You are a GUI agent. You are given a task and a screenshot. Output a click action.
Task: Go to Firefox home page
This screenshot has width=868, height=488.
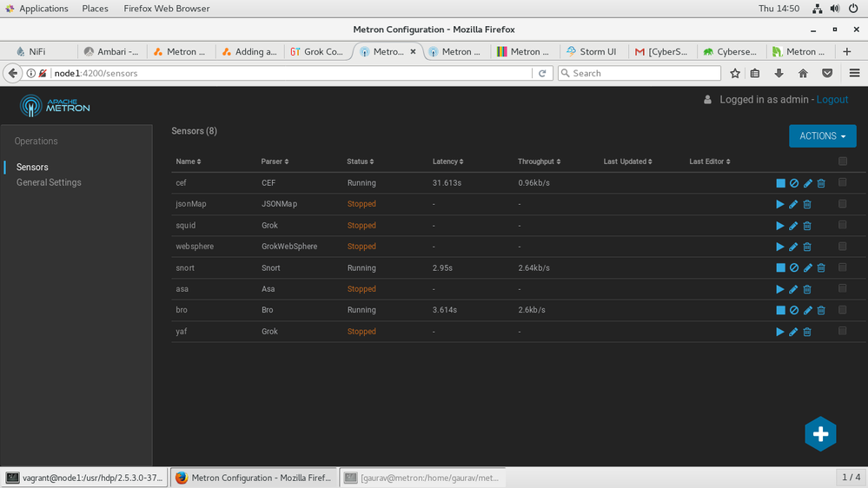(803, 73)
